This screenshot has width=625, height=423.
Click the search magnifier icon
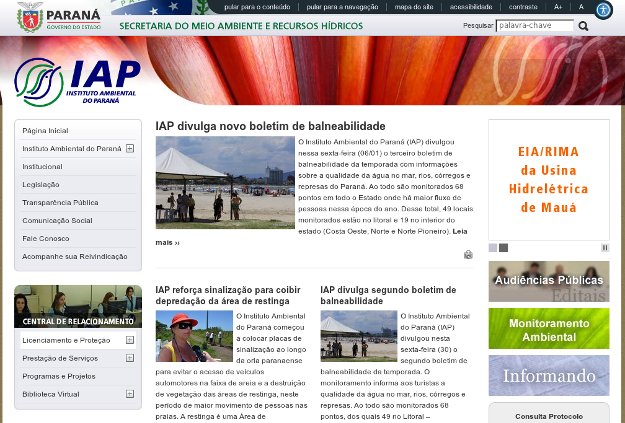click(x=584, y=26)
